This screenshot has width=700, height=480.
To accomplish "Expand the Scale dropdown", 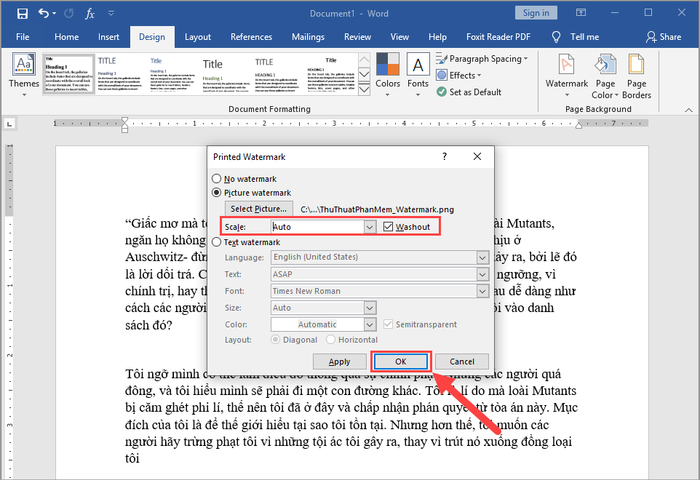I will [370, 227].
